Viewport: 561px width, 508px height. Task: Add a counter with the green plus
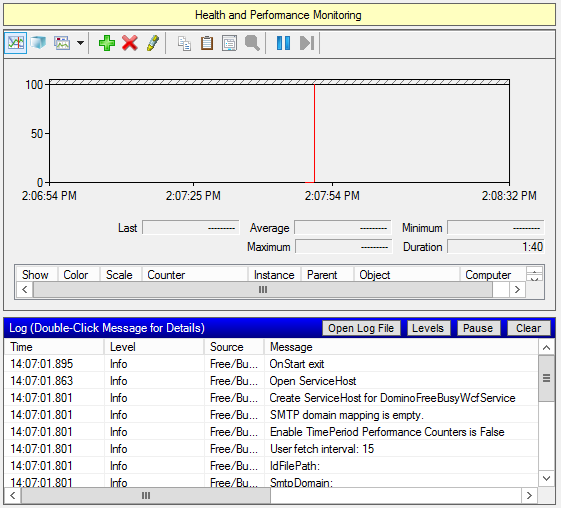coord(107,43)
